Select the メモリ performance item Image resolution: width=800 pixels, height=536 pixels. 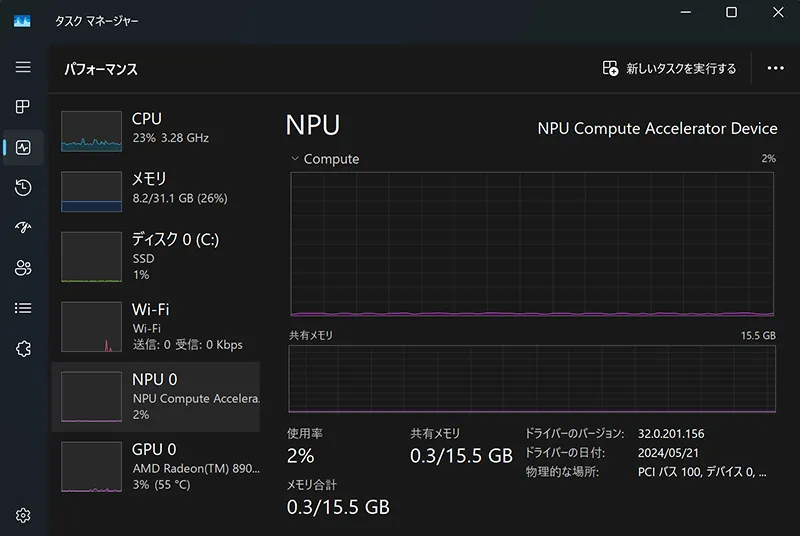(x=156, y=191)
